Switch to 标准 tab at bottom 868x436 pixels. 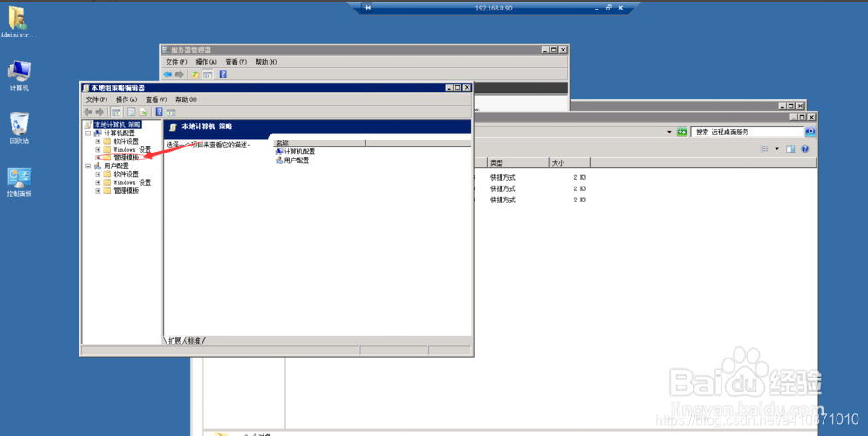coord(194,341)
